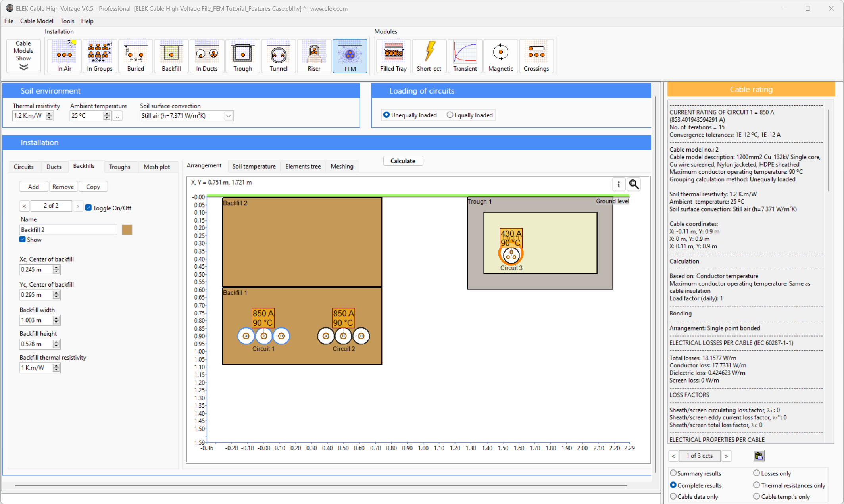
Task: Select the Riser installation icon
Action: (x=314, y=56)
